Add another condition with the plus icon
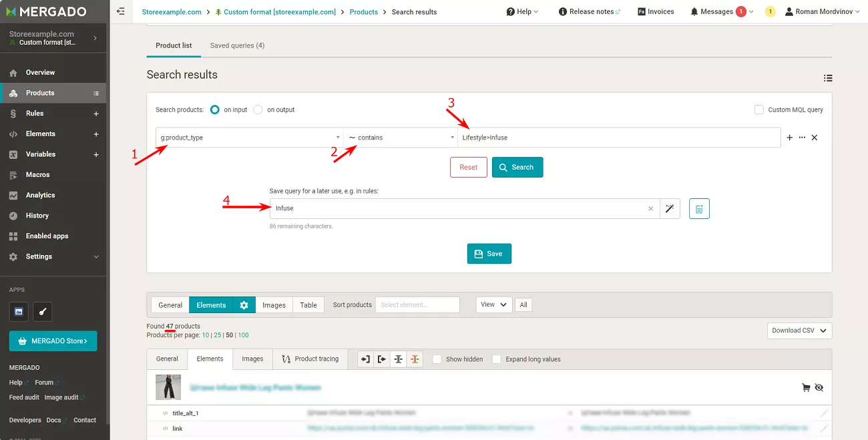The image size is (868, 440). (790, 138)
